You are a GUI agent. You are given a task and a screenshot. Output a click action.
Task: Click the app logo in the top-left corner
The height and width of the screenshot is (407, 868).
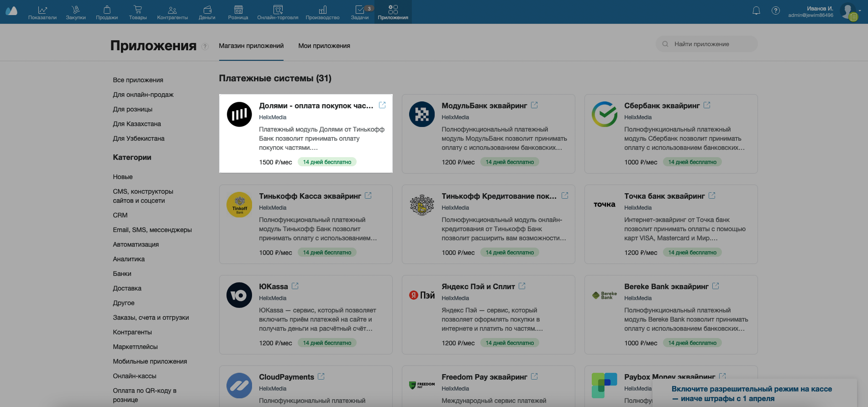pos(11,11)
